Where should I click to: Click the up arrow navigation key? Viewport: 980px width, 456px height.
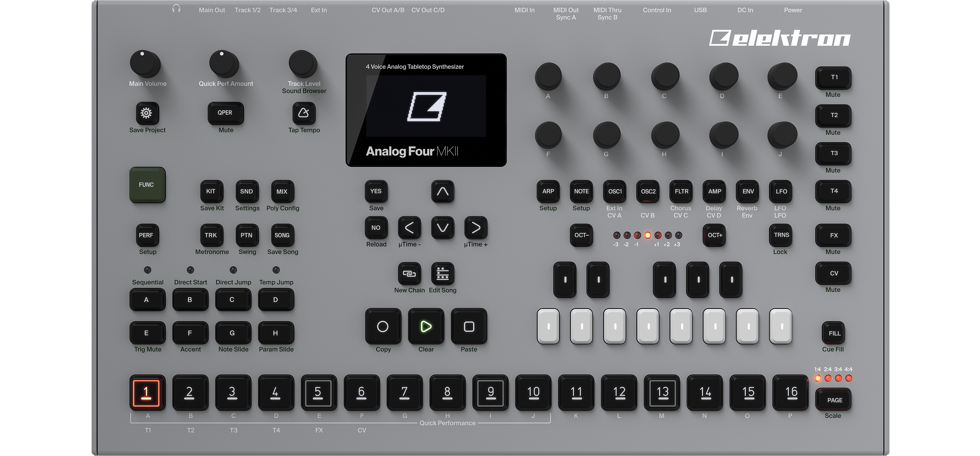[x=442, y=191]
